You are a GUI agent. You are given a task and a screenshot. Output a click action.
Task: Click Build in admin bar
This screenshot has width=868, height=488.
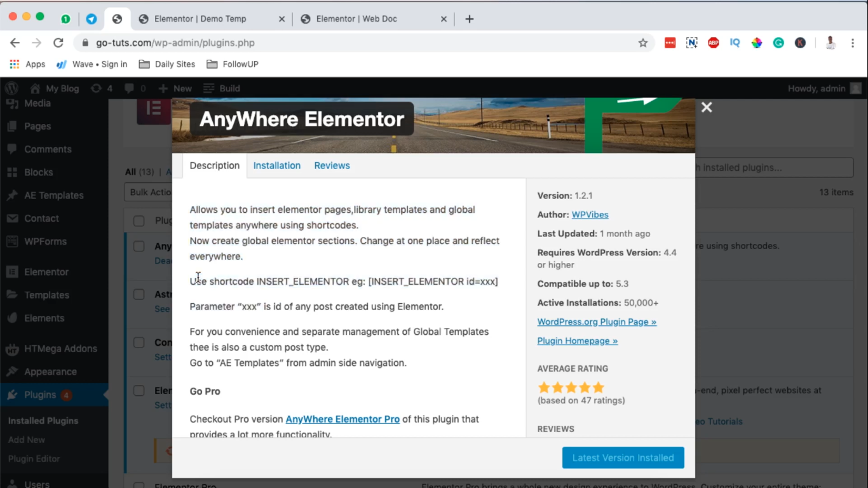tap(222, 88)
